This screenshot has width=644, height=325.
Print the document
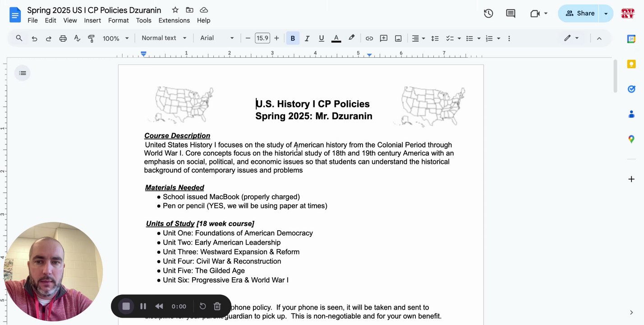click(63, 38)
